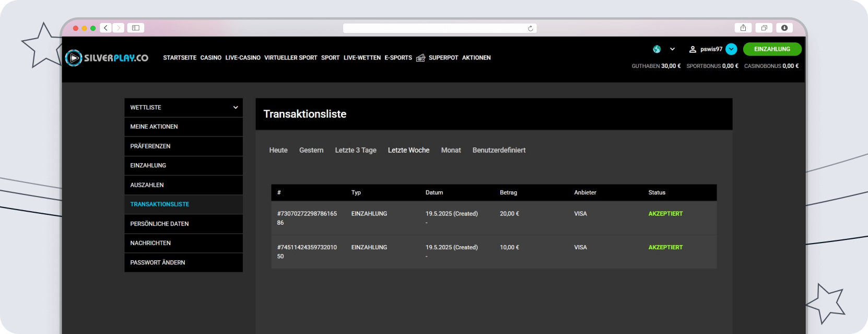
Task: Click the user profile icon
Action: click(x=693, y=49)
